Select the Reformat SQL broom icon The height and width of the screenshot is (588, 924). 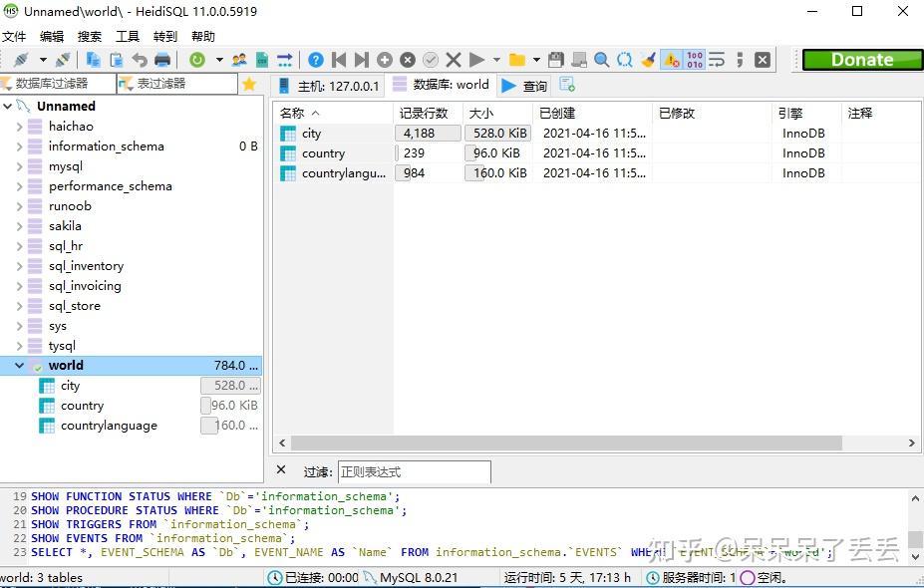tap(650, 60)
